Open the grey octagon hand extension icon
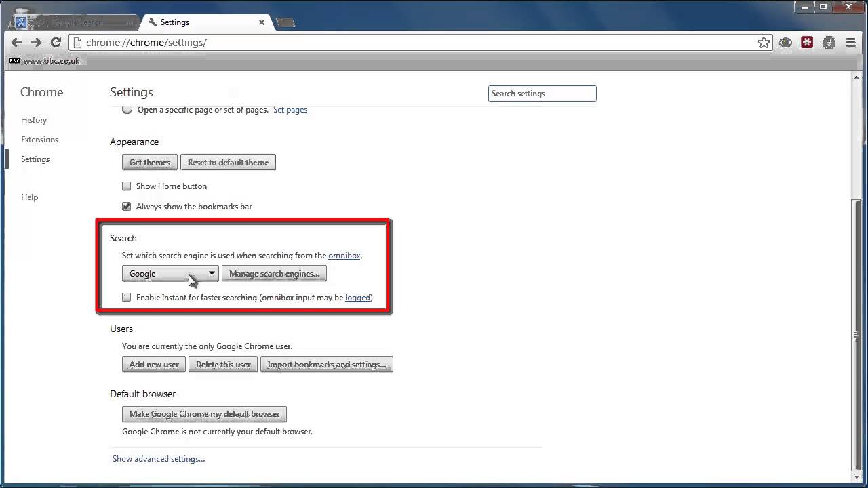 point(829,43)
